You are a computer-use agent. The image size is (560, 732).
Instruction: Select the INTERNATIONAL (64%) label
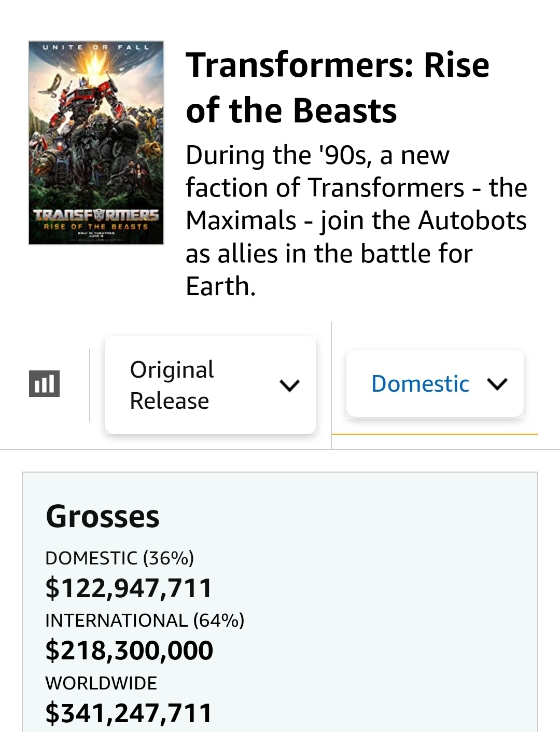(145, 620)
